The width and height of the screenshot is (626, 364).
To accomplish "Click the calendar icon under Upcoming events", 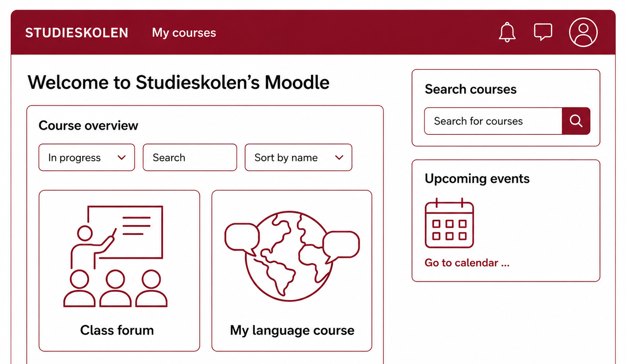I will coord(449,223).
